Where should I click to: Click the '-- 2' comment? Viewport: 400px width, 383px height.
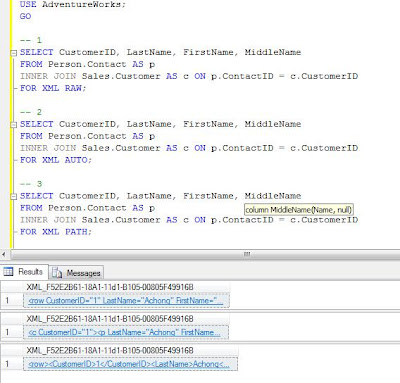(x=31, y=112)
